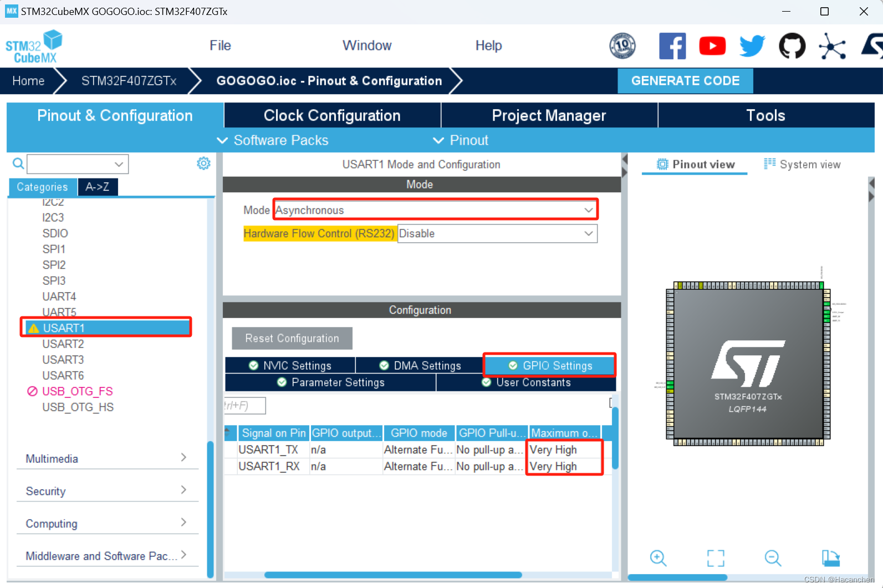
Task: Expand the Software Packs menu
Action: (x=272, y=140)
